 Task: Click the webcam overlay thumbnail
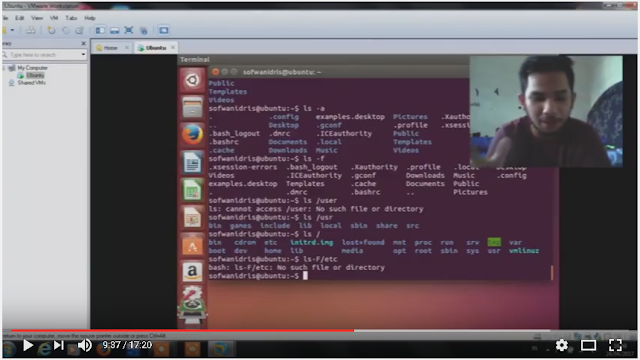coord(546,111)
